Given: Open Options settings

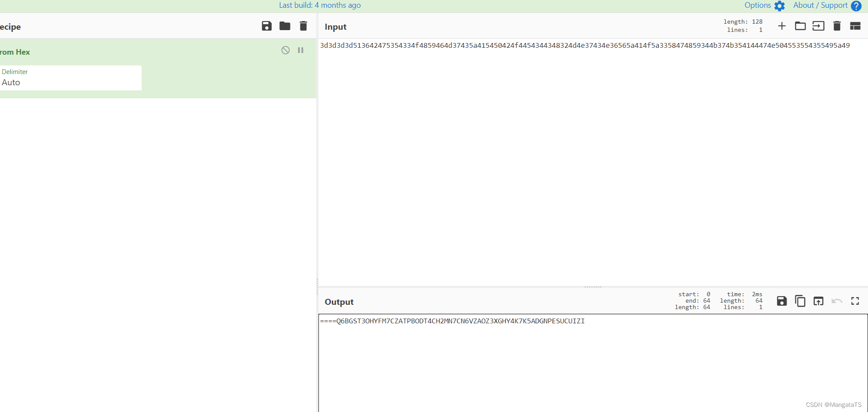Looking at the screenshot, I should coord(758,5).
